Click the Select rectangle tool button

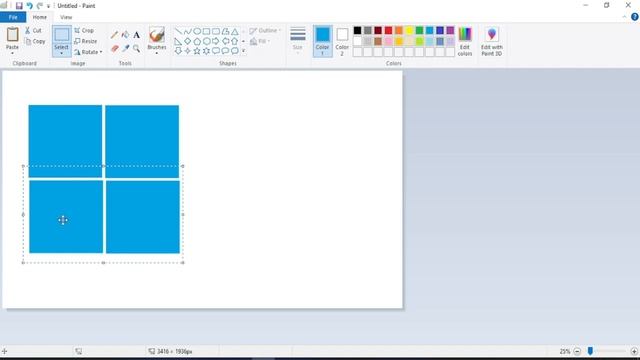[x=62, y=34]
